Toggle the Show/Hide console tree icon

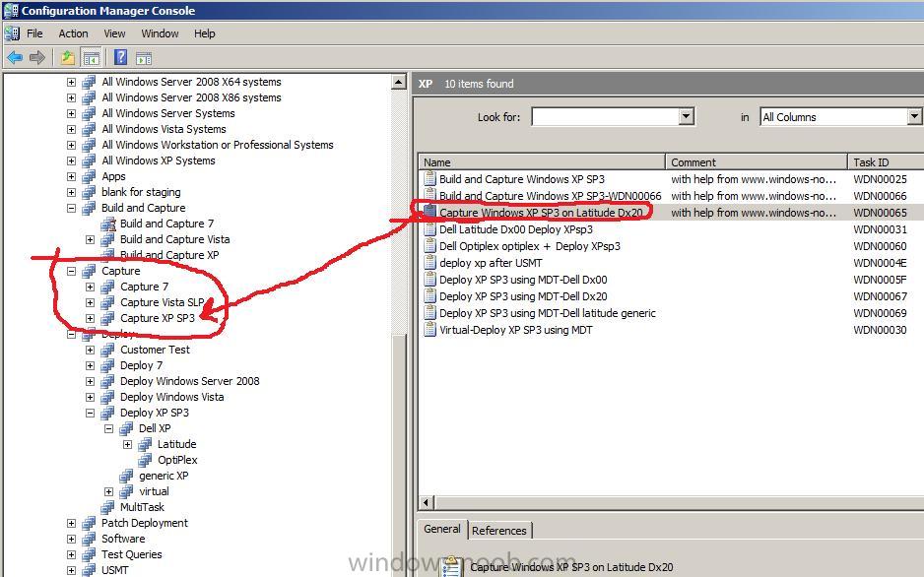[x=92, y=58]
